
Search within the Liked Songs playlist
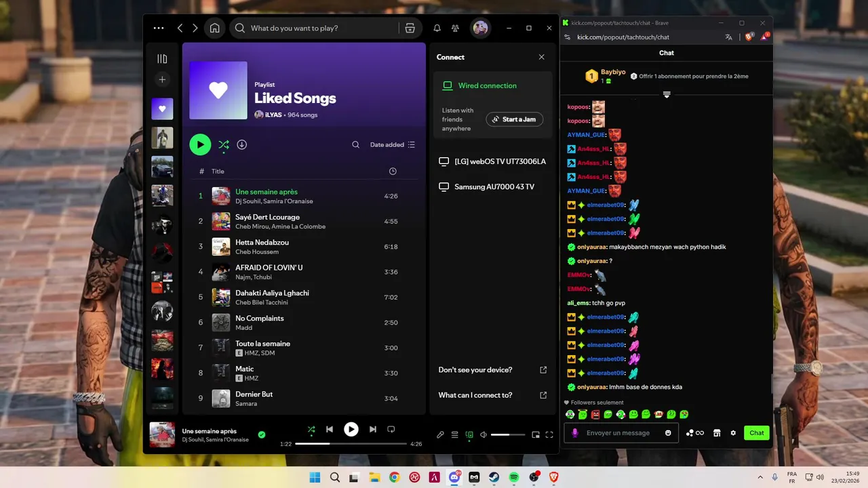[x=355, y=144]
